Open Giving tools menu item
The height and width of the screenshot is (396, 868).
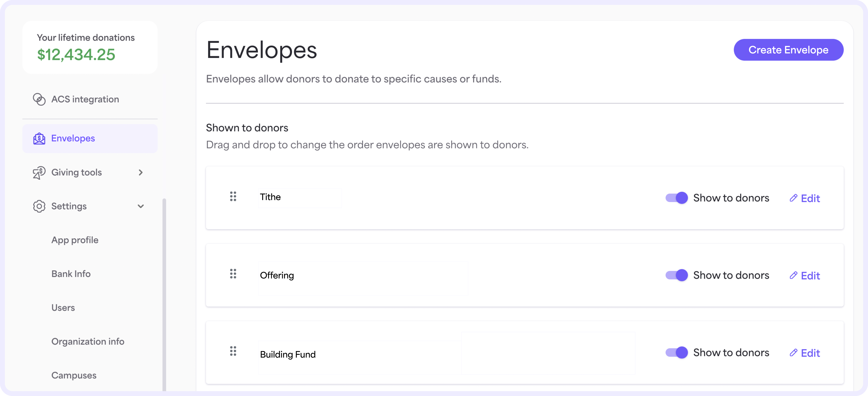(90, 173)
